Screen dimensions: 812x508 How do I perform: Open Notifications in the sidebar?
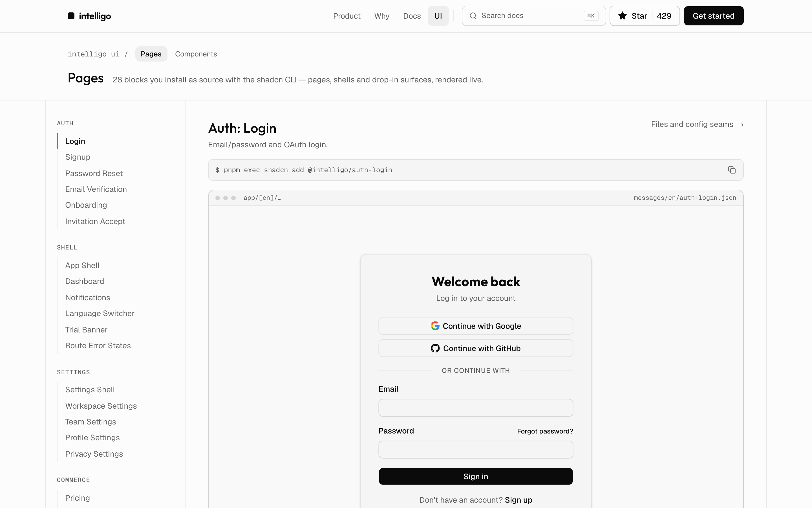[88, 298]
